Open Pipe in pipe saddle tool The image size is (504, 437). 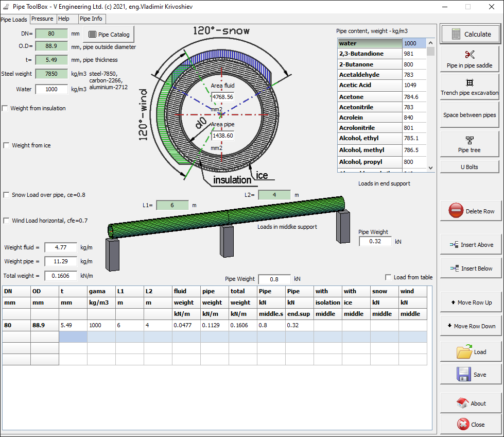(470, 59)
